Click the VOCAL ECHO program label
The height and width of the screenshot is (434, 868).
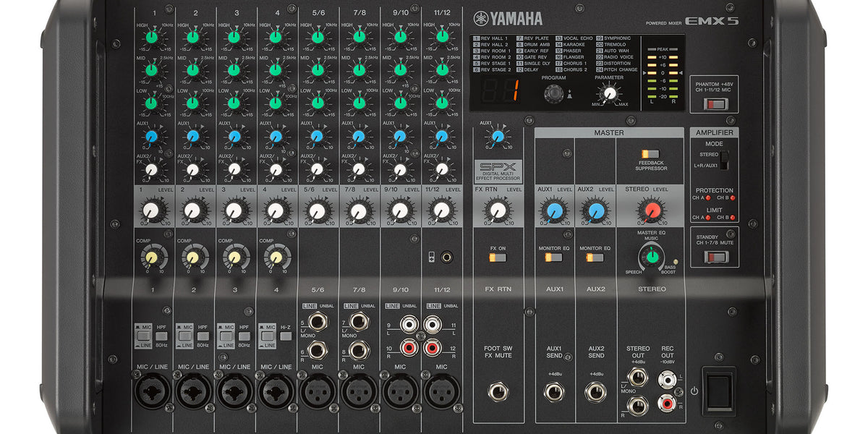(574, 38)
